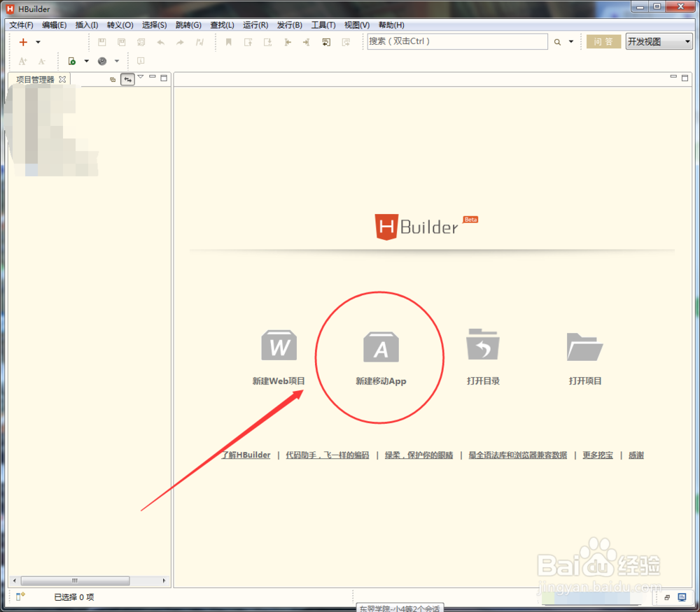Viewport: 700px width, 612px height.
Task: Click the previous bookmark icon with up arrow
Action: [x=248, y=42]
